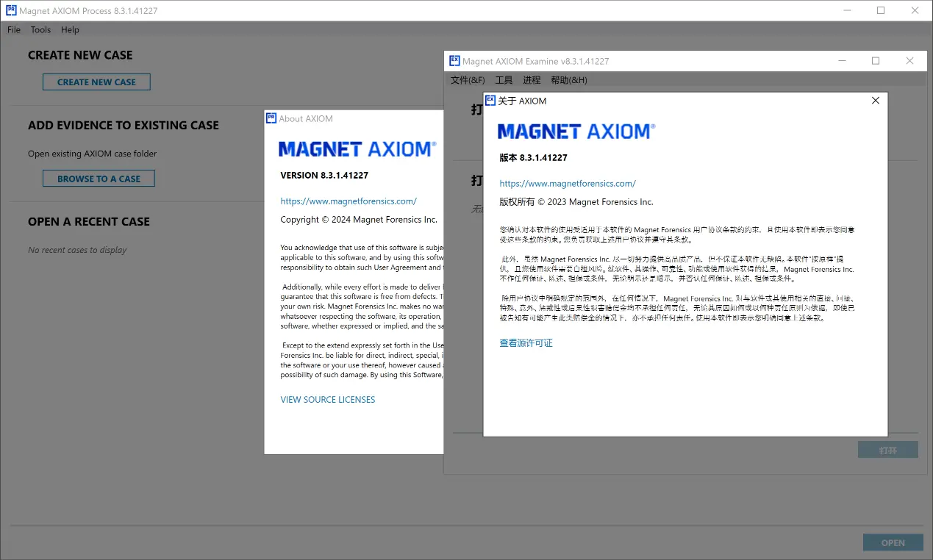Open magnetforensics.com link in About AXIOM dialog

[x=348, y=201]
